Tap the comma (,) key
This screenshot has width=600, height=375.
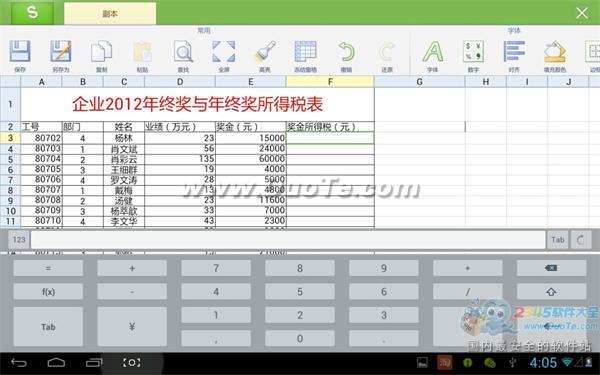[x=216, y=338]
